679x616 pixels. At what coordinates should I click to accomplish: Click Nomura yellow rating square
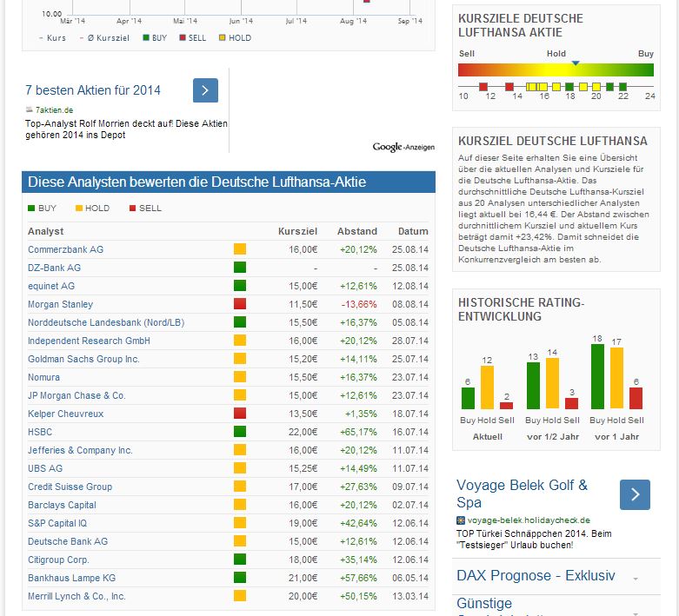(239, 376)
